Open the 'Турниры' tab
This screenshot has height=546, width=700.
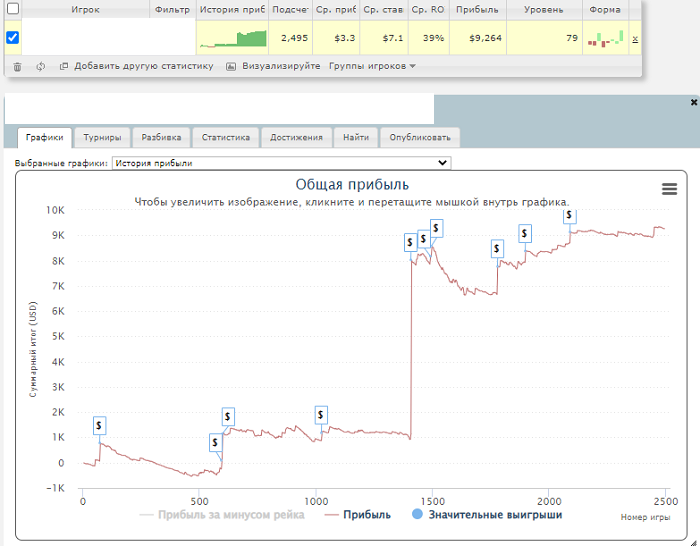coord(102,138)
